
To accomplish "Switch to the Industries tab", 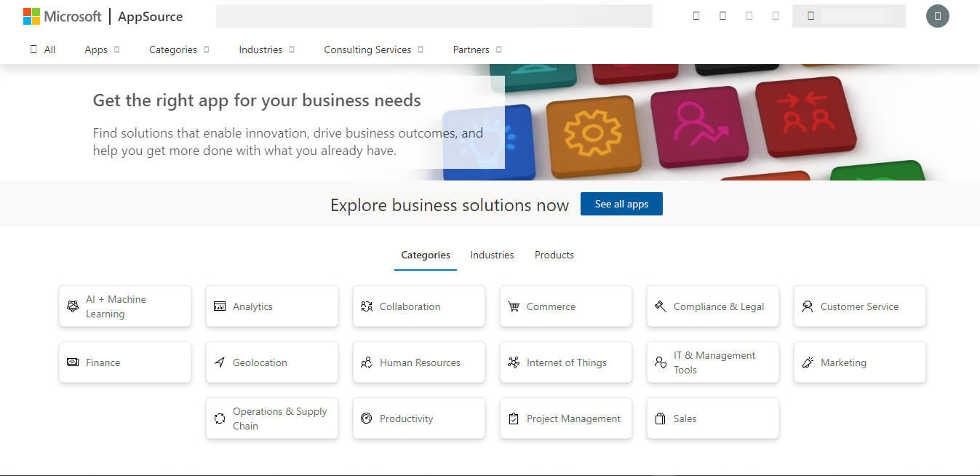I will 492,255.
